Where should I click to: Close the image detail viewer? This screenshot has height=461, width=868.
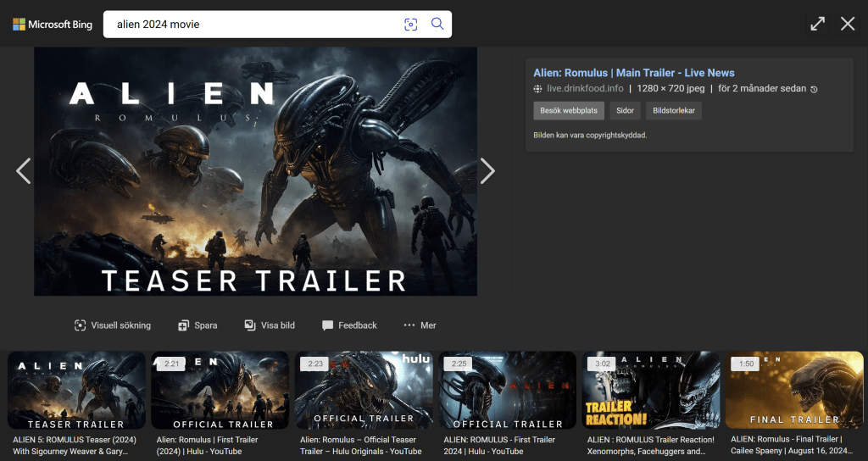[x=848, y=24]
